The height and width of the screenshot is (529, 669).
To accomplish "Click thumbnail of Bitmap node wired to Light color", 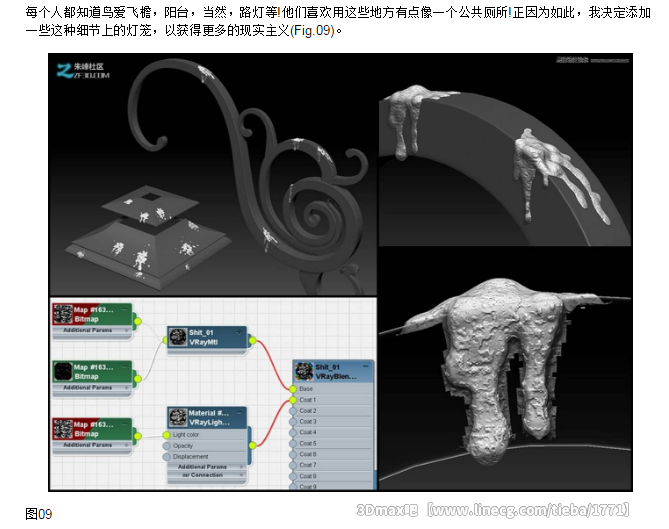I will pyautogui.click(x=63, y=429).
